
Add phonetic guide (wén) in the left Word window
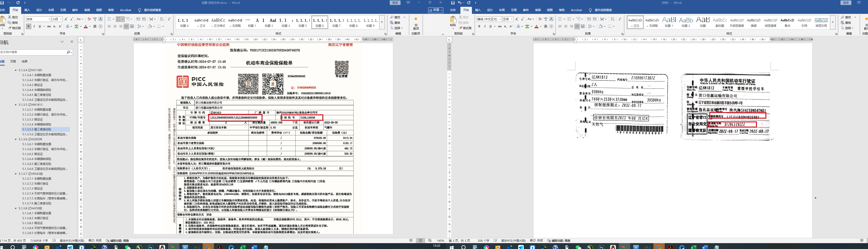tap(95, 19)
